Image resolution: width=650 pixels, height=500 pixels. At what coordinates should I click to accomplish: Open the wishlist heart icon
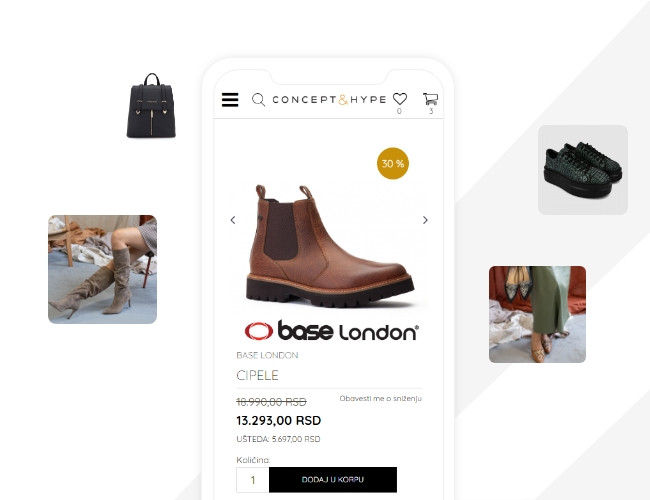(400, 99)
